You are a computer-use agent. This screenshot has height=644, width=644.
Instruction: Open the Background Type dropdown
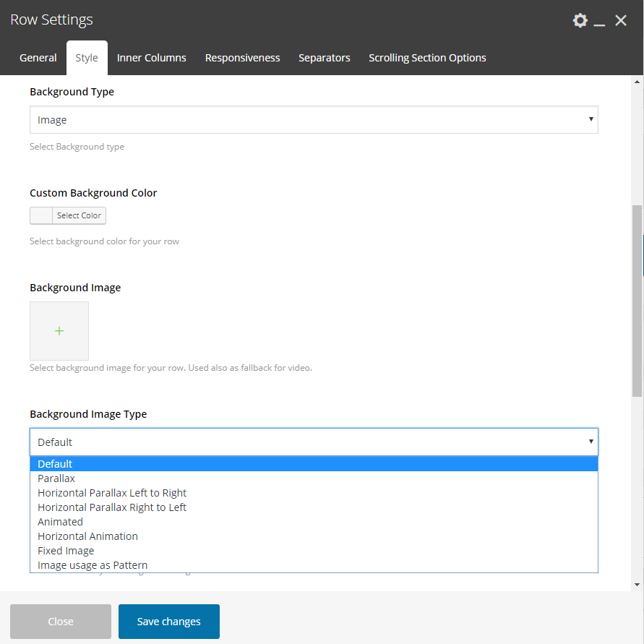314,119
